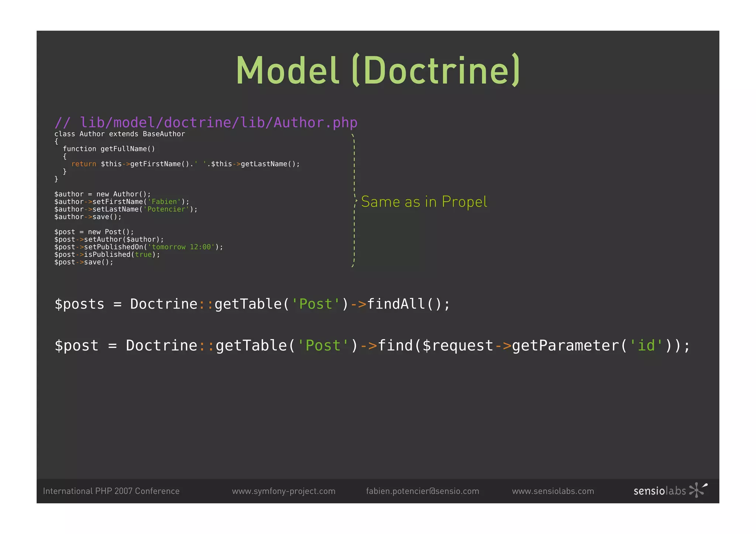Click the 'return $this->getFirstName()' code line
The image size is (756, 534).
click(x=186, y=164)
